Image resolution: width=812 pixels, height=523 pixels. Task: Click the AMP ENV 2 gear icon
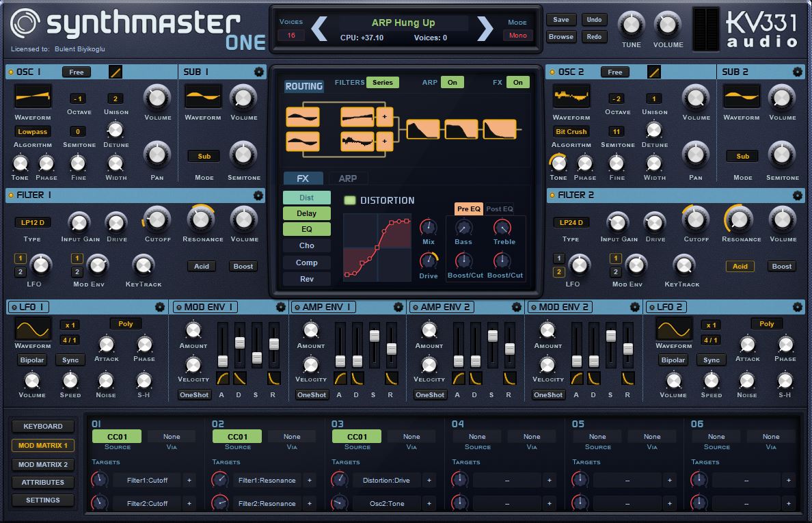(x=516, y=307)
